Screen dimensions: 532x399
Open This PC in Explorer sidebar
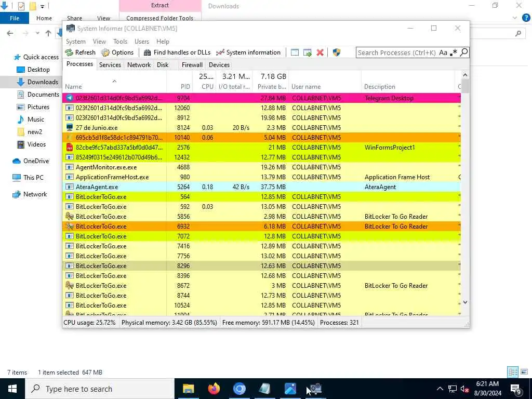tap(28, 178)
